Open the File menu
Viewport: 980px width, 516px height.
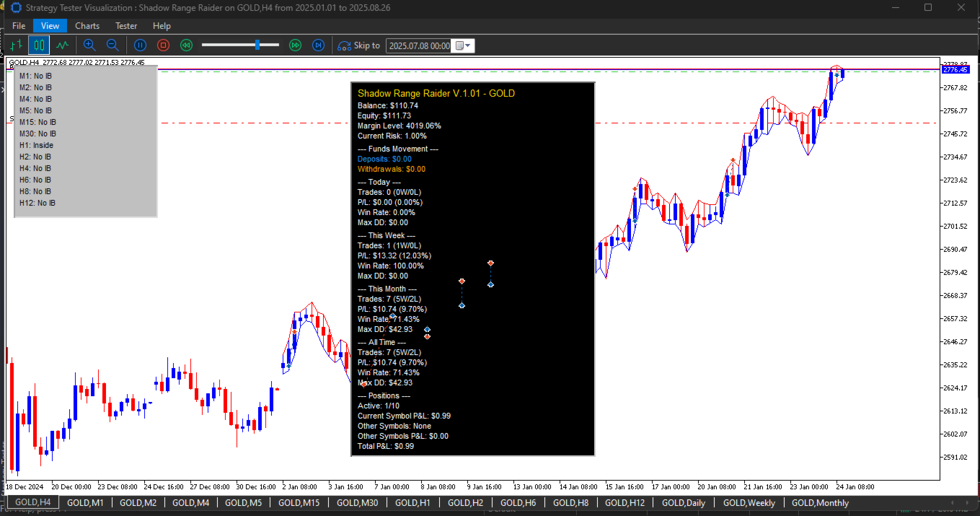(x=19, y=26)
